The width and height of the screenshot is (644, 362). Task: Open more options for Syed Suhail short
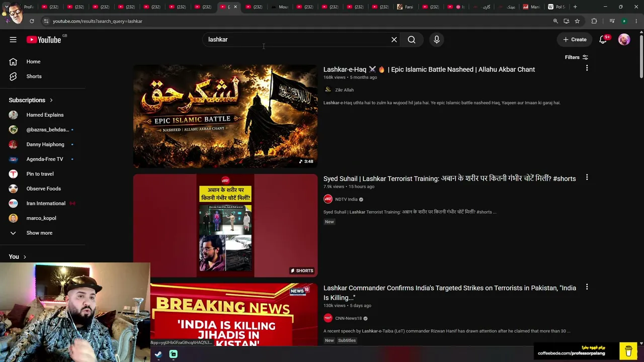point(587,178)
